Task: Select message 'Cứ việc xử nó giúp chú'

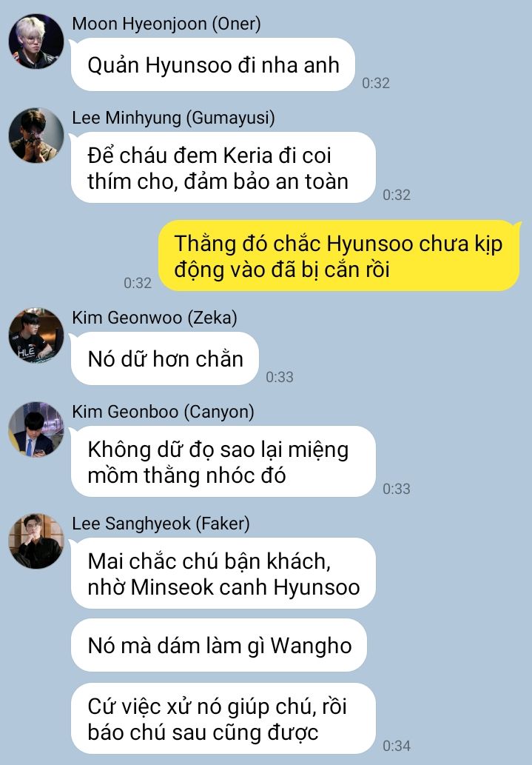Action: pos(223,718)
